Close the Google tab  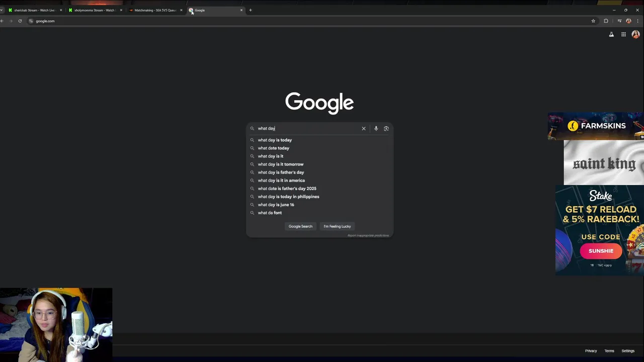click(242, 10)
